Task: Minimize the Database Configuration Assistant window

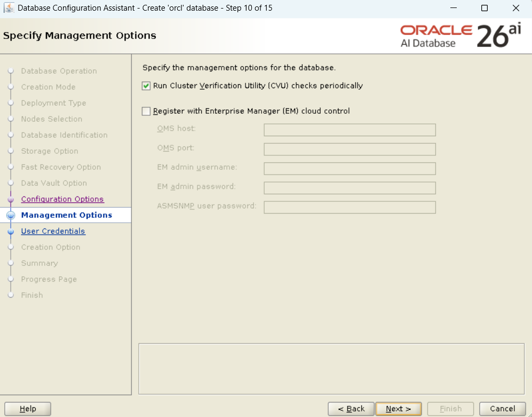Action: (453, 8)
